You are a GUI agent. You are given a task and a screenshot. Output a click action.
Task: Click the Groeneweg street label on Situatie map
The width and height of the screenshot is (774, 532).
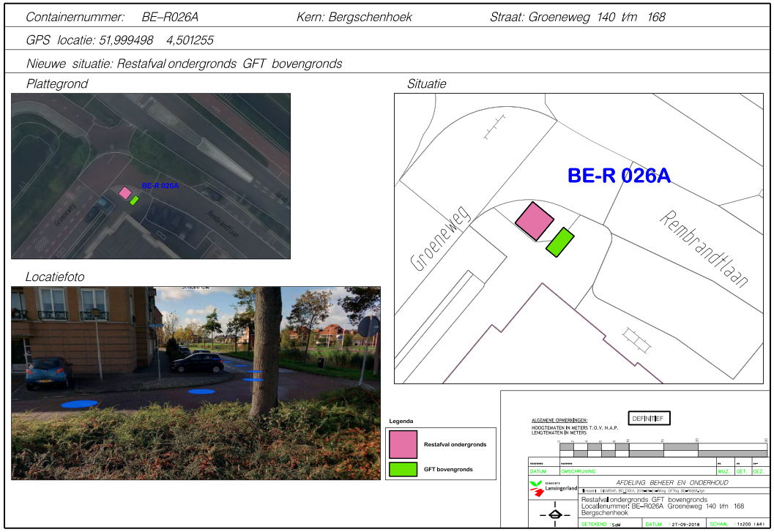click(x=437, y=239)
